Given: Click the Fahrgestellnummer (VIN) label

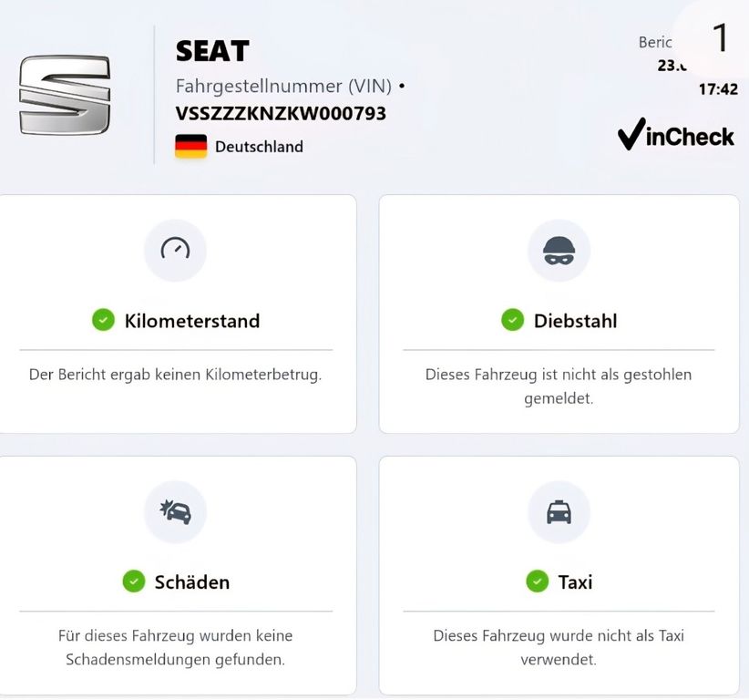Looking at the screenshot, I should click(283, 87).
